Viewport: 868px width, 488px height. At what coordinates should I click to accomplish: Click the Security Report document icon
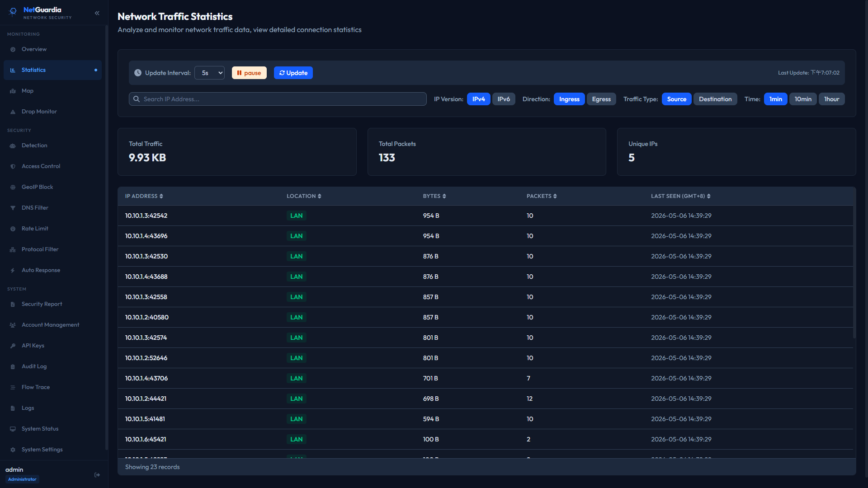pos(13,304)
